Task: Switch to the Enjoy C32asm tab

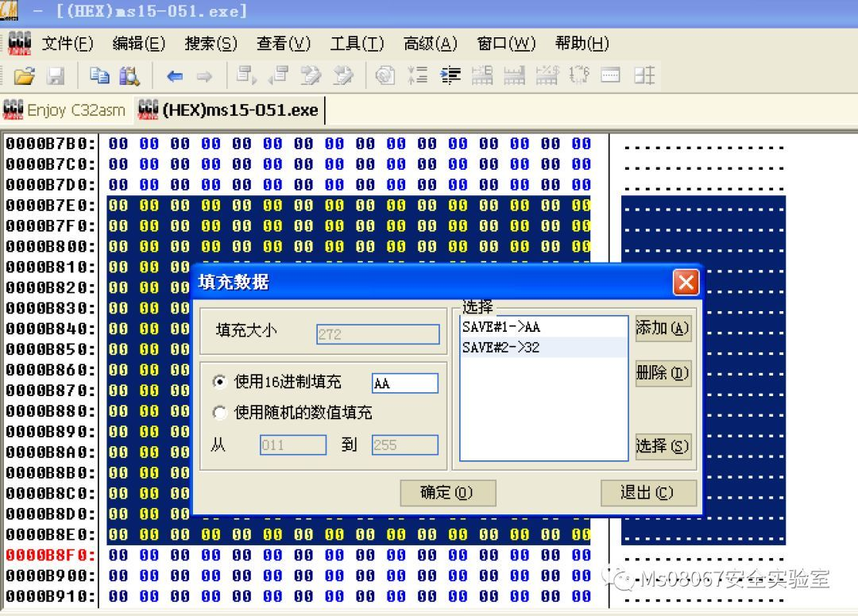Action: pyautogui.click(x=64, y=110)
